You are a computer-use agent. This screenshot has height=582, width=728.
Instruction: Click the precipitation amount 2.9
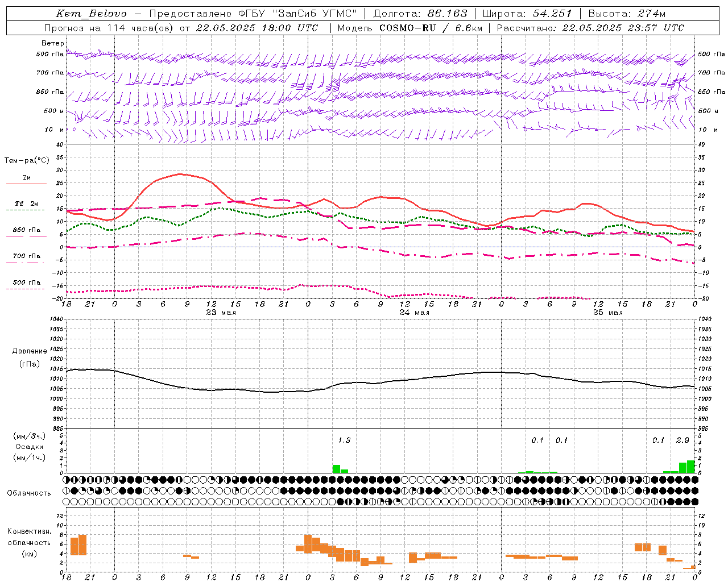coord(682,440)
